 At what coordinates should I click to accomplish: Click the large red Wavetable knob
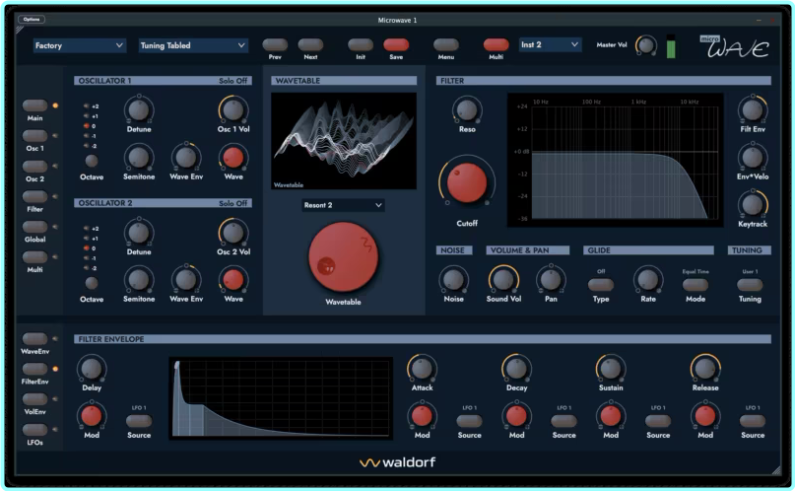[343, 257]
